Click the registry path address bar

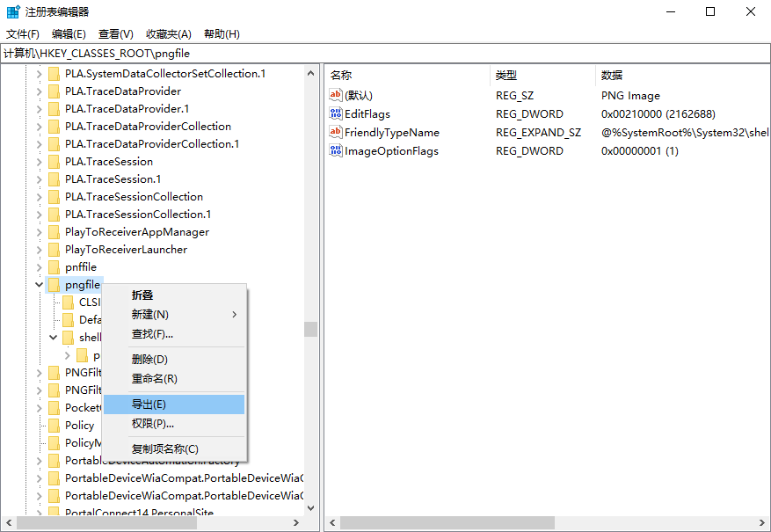tap(385, 54)
